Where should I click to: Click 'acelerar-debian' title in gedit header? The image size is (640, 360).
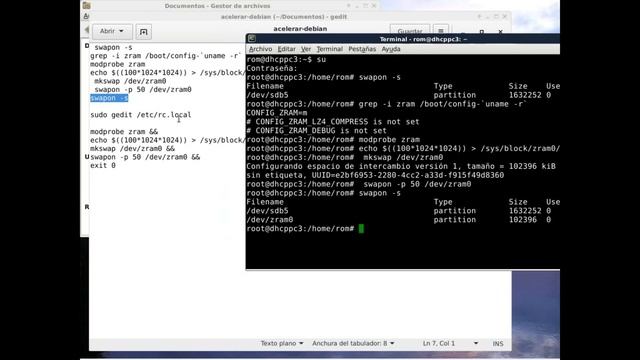click(x=300, y=29)
